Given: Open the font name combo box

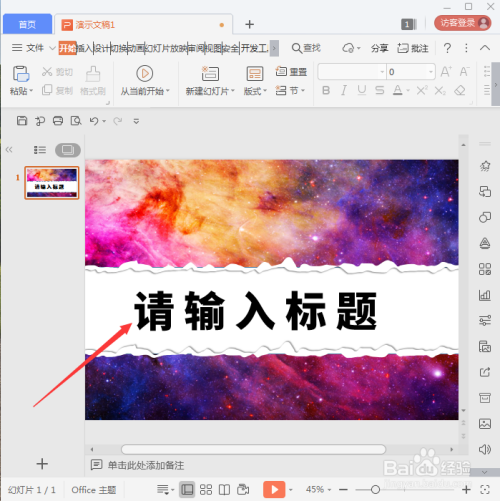Looking at the screenshot, I should point(352,72).
